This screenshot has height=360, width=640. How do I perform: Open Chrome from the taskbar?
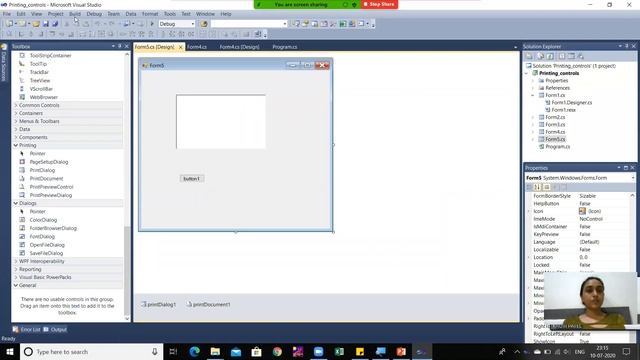click(x=277, y=351)
